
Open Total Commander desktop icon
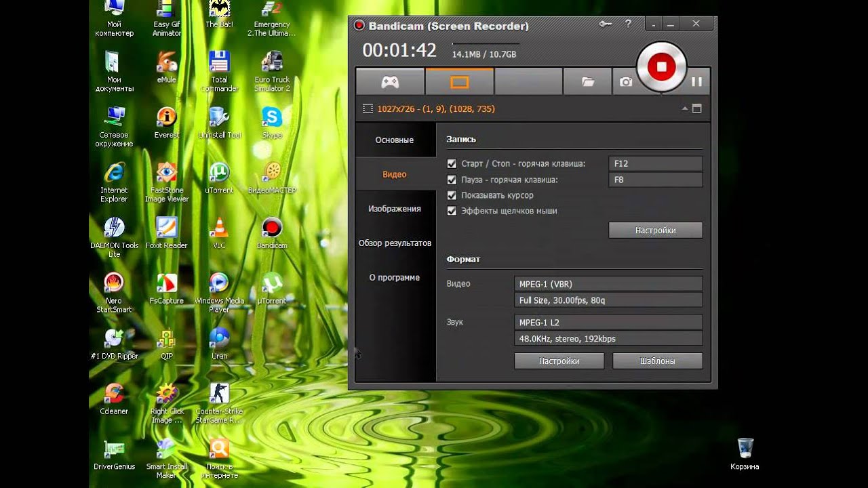click(x=219, y=72)
